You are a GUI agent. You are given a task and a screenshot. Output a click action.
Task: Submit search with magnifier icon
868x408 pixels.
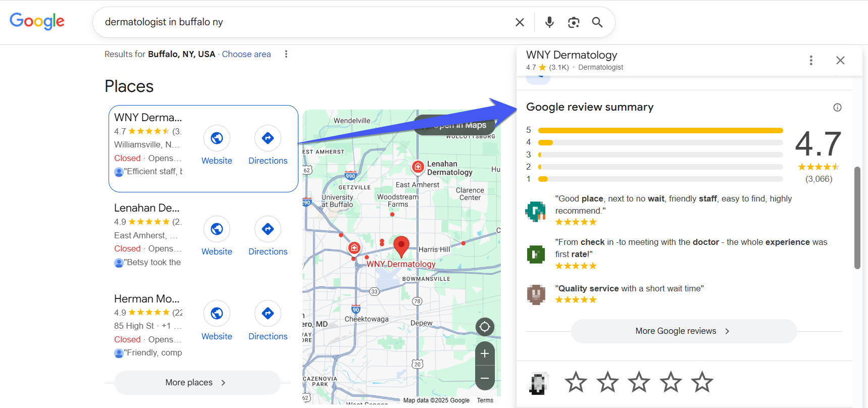point(597,22)
